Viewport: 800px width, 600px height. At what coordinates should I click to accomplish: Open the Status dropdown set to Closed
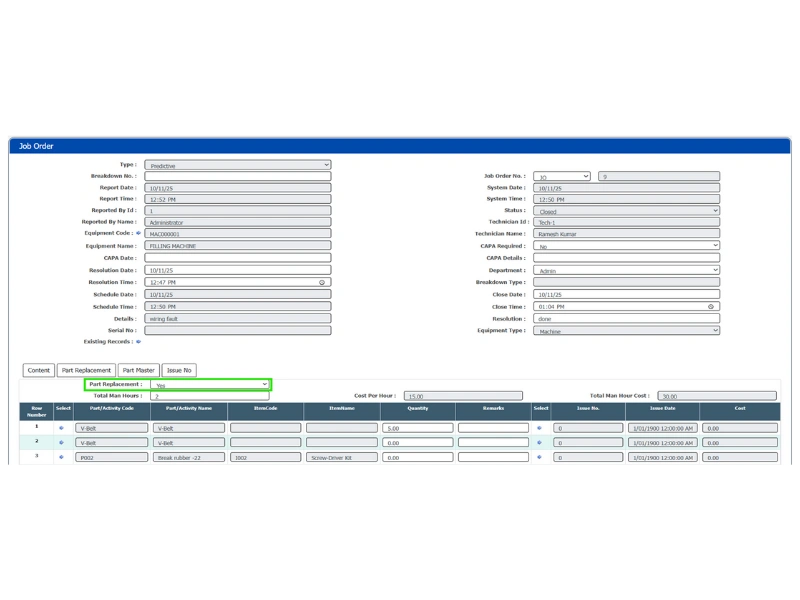[x=626, y=211]
